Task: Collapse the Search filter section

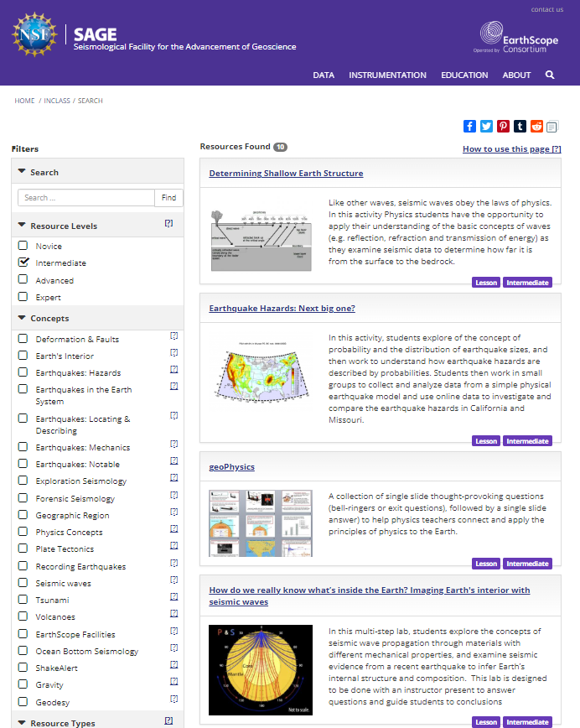Action: click(x=22, y=171)
